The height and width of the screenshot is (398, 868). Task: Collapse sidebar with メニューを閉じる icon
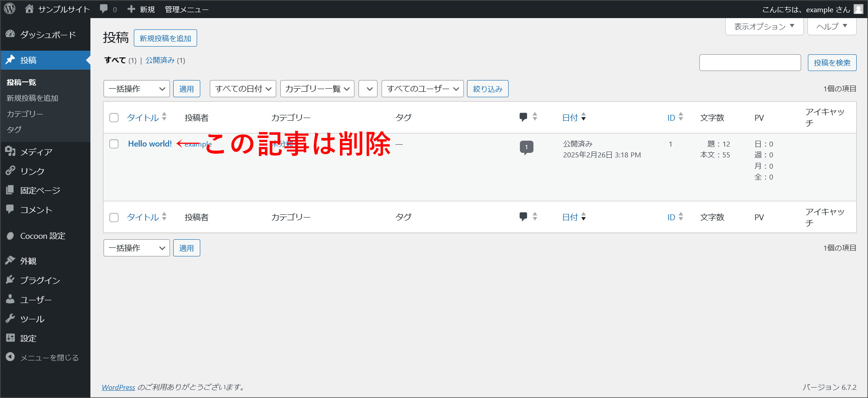click(10, 357)
